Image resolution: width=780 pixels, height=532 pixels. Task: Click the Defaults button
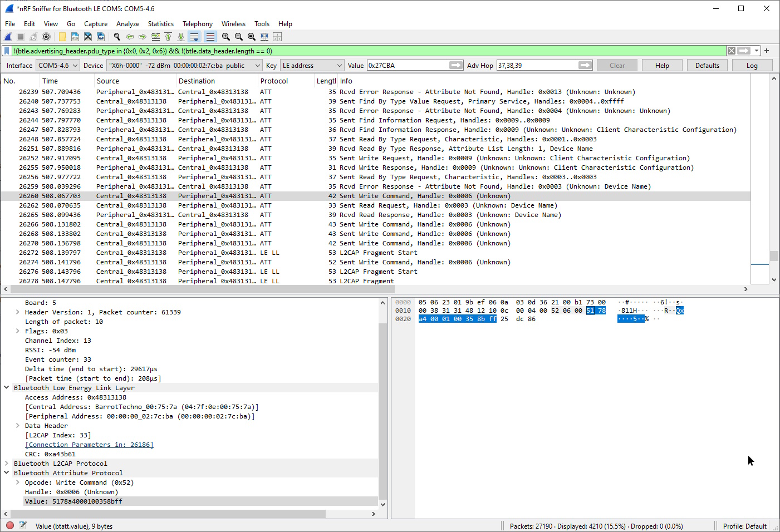click(x=707, y=65)
